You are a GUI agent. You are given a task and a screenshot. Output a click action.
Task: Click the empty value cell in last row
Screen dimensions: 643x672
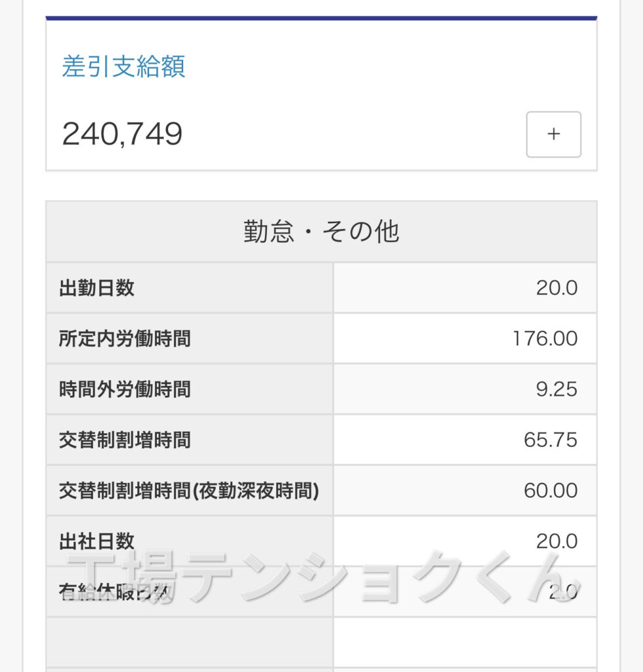point(465,642)
